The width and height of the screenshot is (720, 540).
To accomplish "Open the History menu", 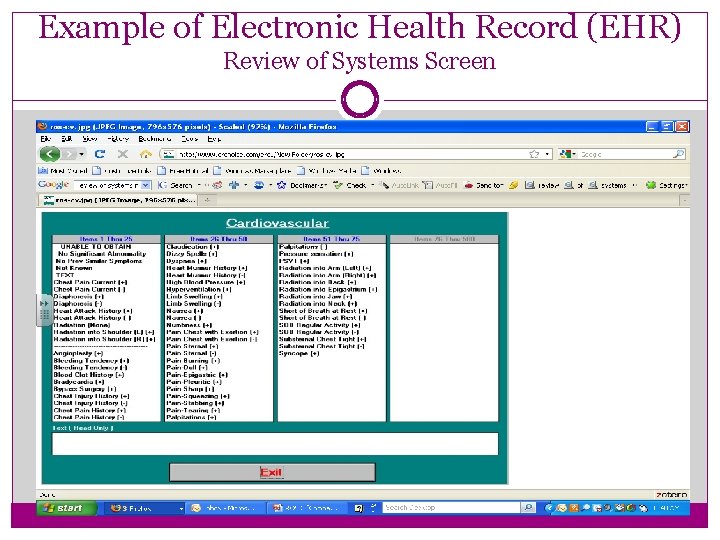I will (x=118, y=139).
